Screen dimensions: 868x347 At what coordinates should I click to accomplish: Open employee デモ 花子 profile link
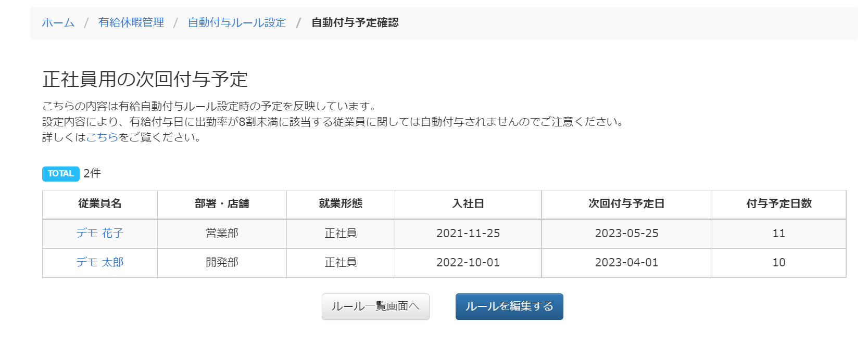click(x=100, y=233)
